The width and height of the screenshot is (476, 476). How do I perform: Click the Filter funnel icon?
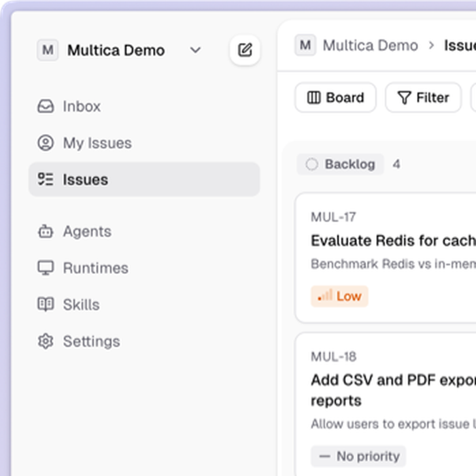(405, 98)
